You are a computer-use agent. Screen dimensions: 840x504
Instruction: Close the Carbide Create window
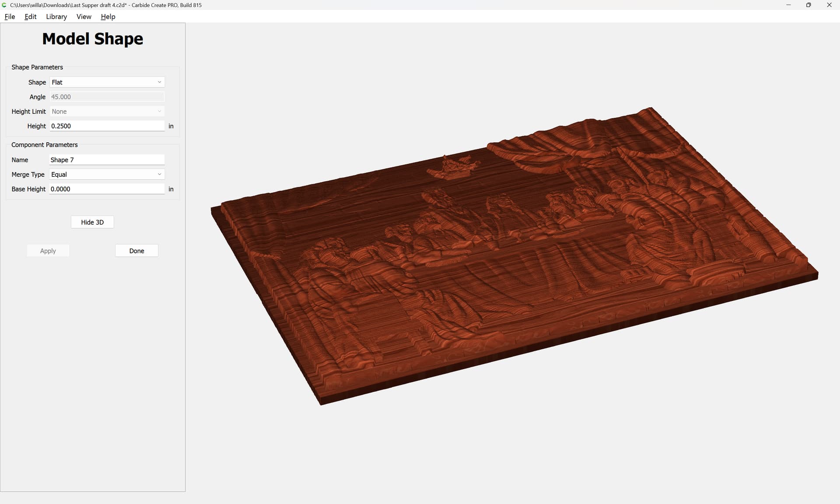pos(829,5)
